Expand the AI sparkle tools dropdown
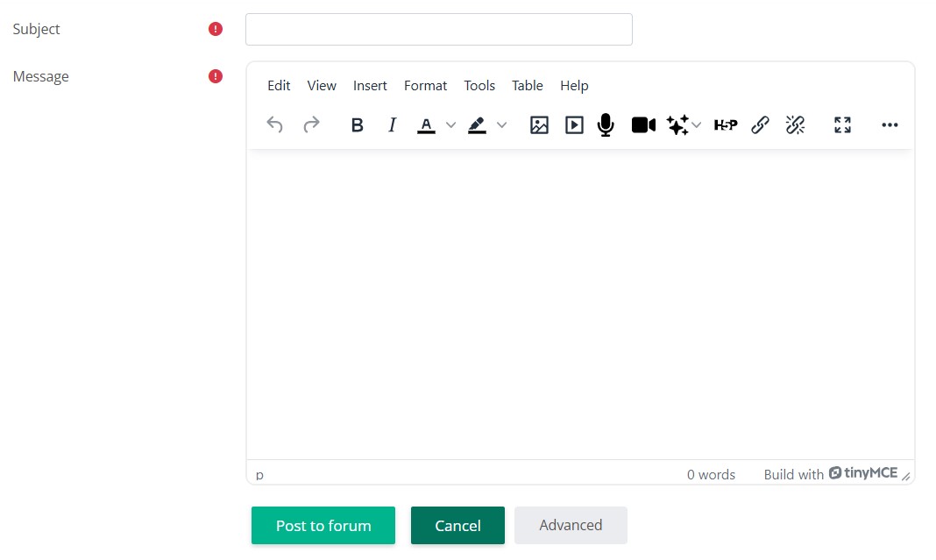The image size is (936, 560). click(x=697, y=125)
